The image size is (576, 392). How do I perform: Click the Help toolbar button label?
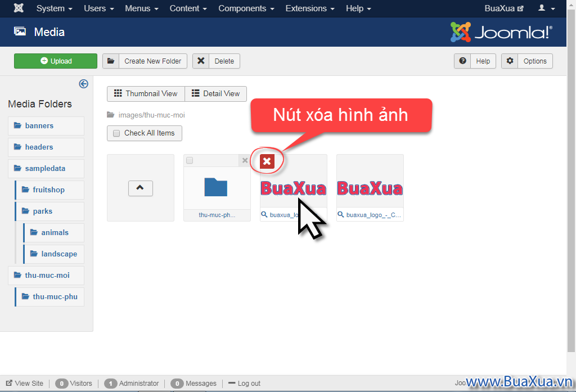(483, 61)
